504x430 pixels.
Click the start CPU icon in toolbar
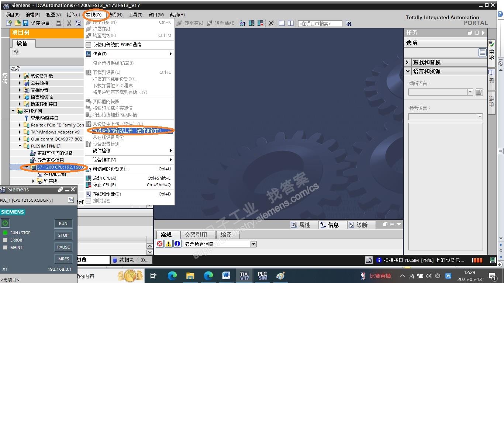pos(251,23)
